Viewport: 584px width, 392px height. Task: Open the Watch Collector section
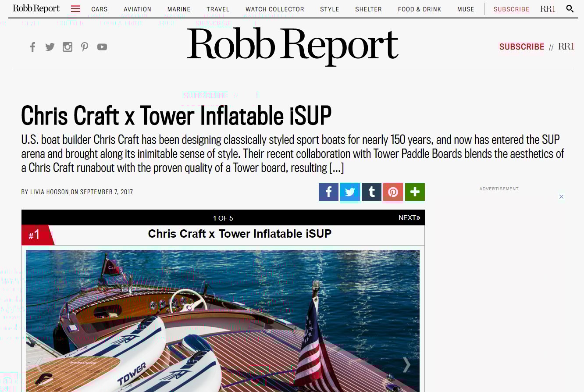point(275,9)
